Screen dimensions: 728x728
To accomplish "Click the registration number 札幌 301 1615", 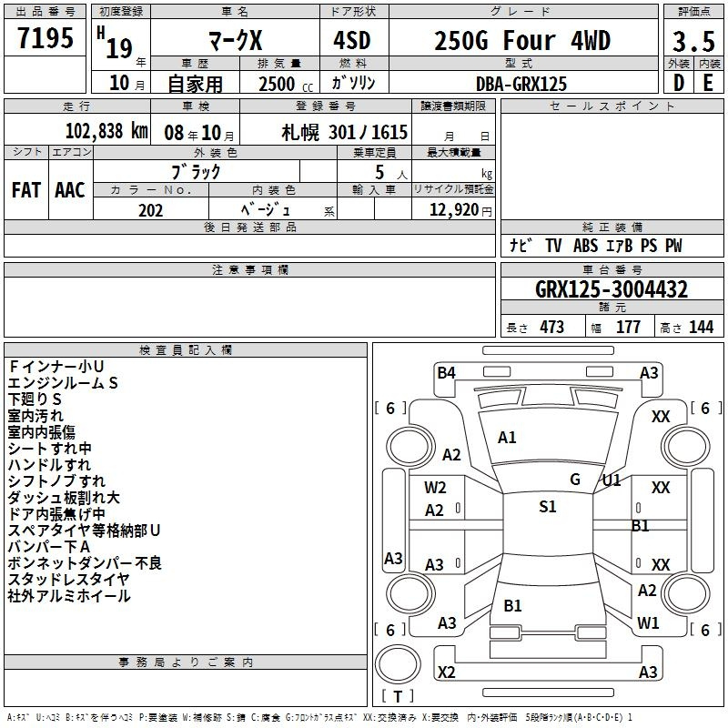I will tap(345, 133).
